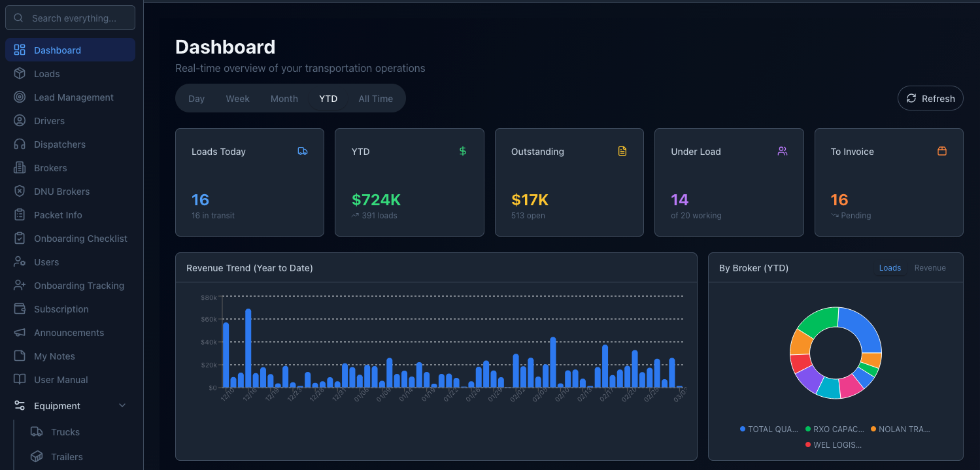The height and width of the screenshot is (470, 980).
Task: Choose the Week time range tab
Action: click(x=237, y=99)
